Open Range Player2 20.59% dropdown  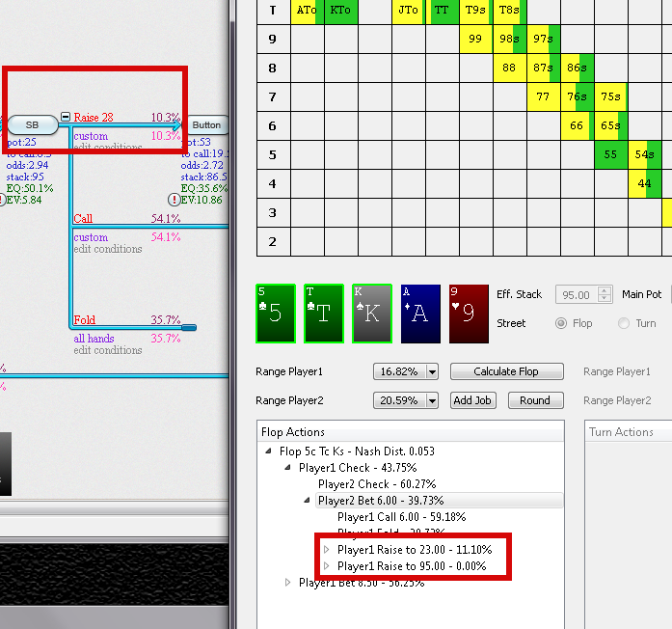[432, 400]
